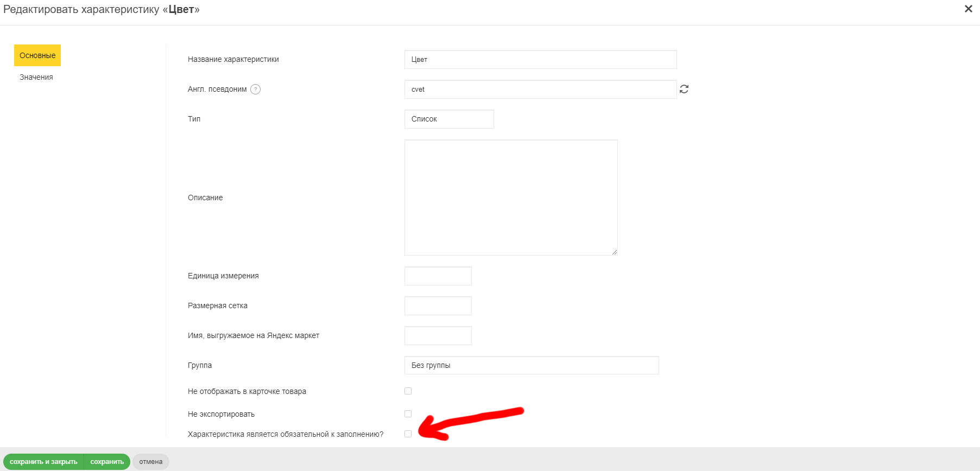Close the edit characteristic dialog with X
980x471 pixels.
[x=968, y=9]
